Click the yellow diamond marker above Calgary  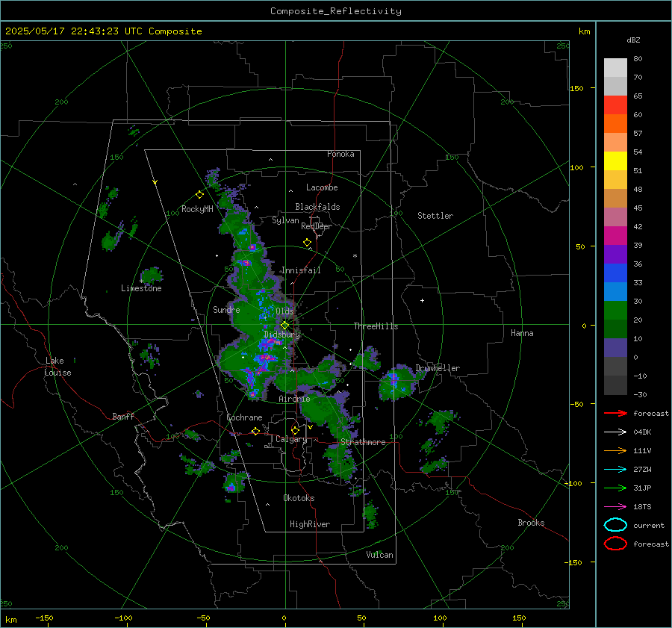[295, 430]
